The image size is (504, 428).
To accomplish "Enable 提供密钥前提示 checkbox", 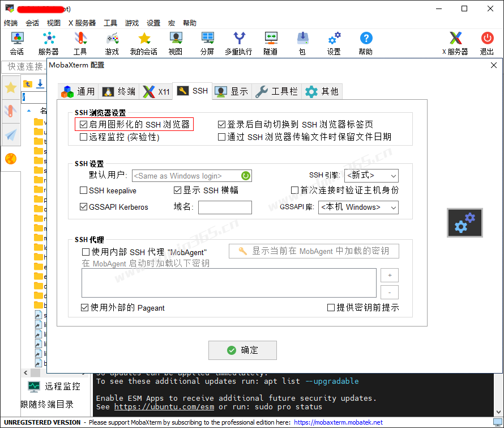I will tap(331, 308).
